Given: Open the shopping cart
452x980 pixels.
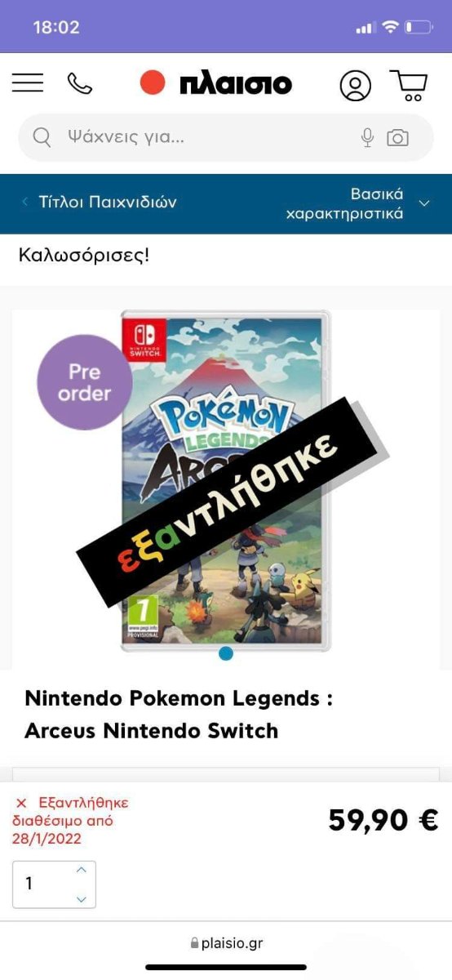Looking at the screenshot, I should coord(409,85).
